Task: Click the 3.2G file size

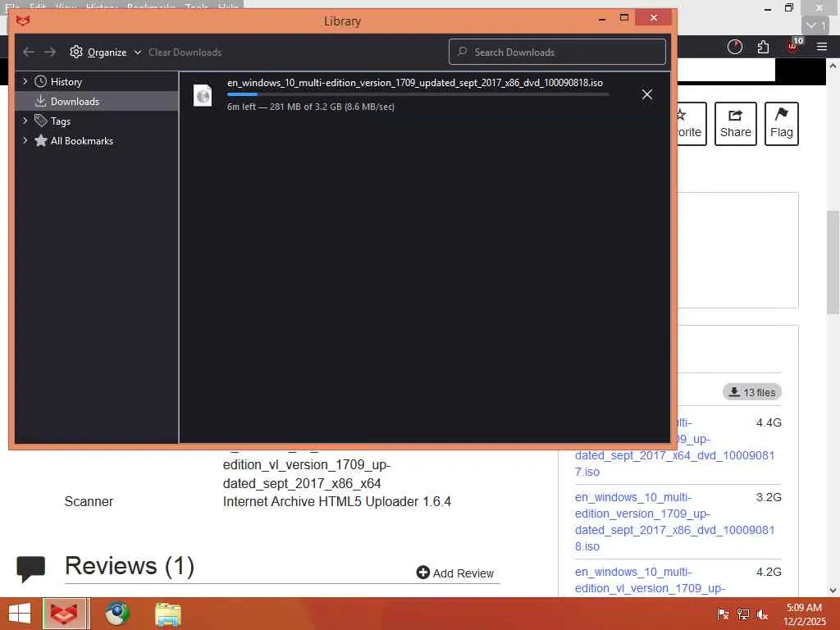Action: click(x=769, y=497)
